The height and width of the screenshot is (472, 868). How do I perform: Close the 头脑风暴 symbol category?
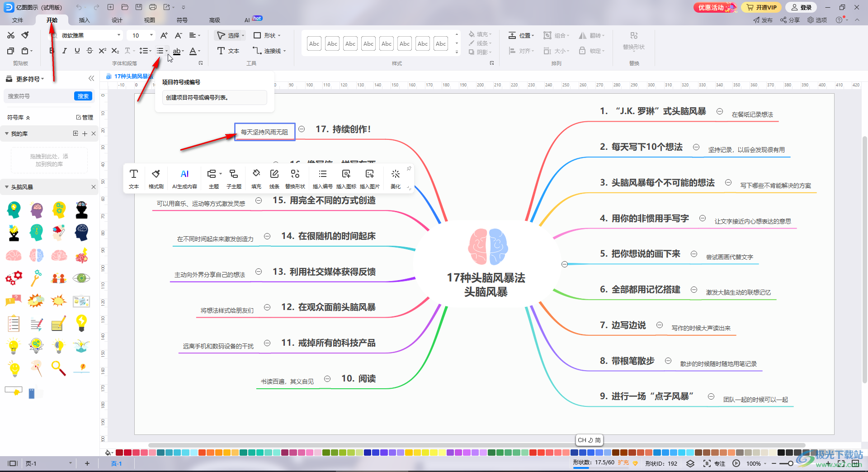[94, 187]
